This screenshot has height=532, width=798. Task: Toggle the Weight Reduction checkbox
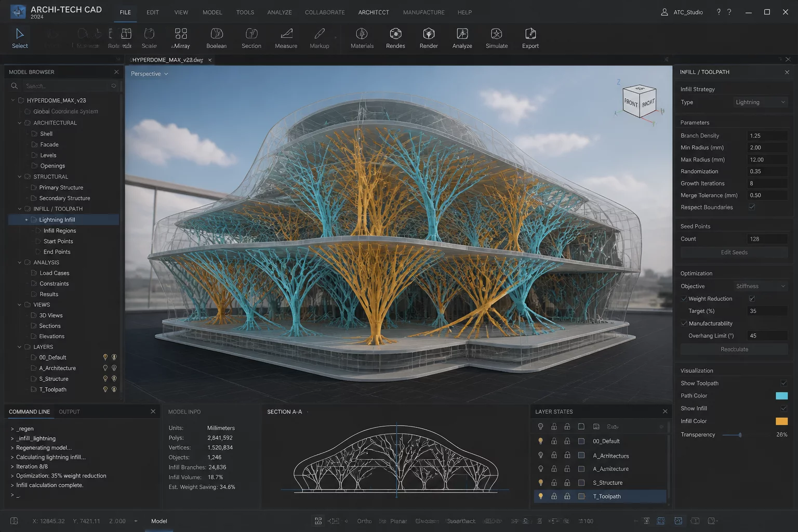pos(752,299)
